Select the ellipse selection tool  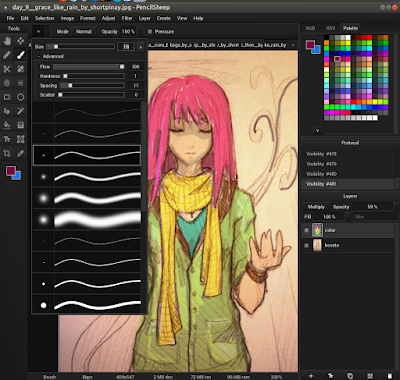21,97
